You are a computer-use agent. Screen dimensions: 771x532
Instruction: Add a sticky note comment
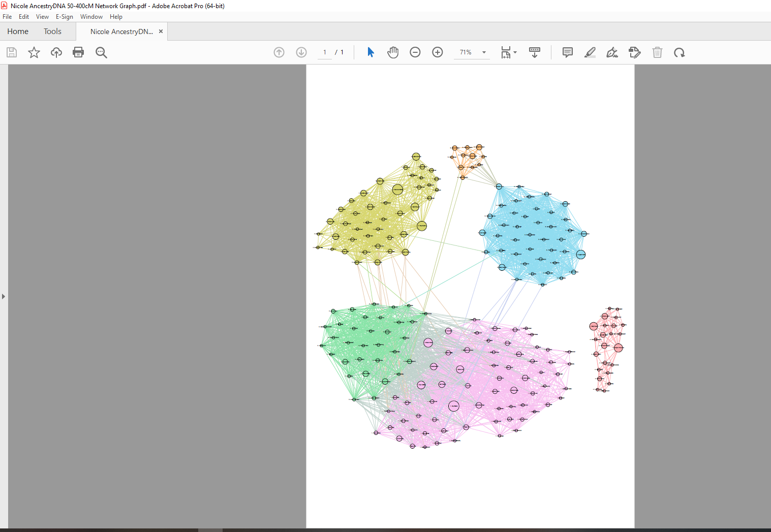tap(568, 52)
